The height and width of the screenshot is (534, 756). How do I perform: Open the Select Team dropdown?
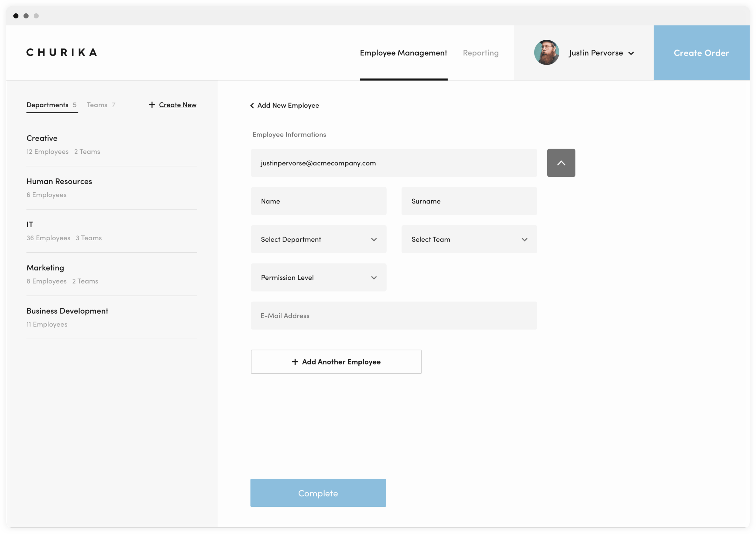click(x=469, y=239)
